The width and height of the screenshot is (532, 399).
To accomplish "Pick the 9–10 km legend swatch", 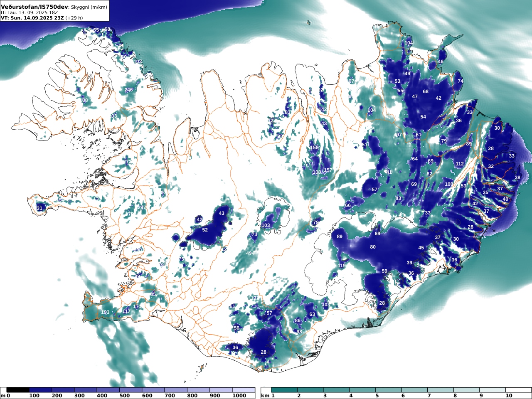I will click(492, 390).
